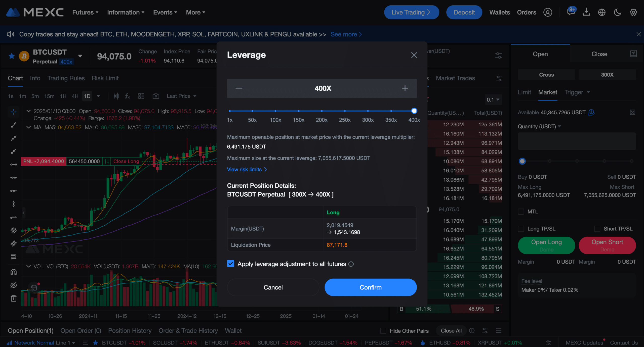Viewport: 644px width, 347px height.
Task: Open the Events dropdown menu
Action: (x=165, y=12)
